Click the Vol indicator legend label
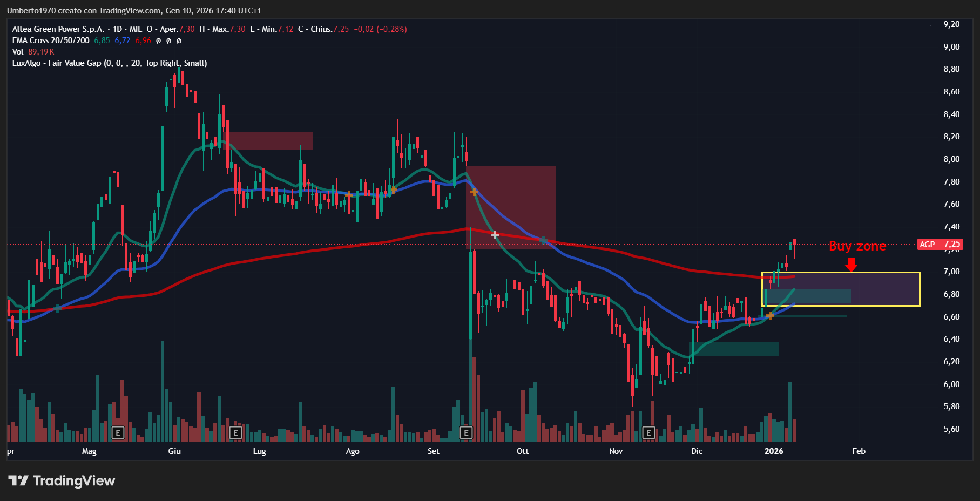This screenshot has height=501, width=980. coord(18,52)
